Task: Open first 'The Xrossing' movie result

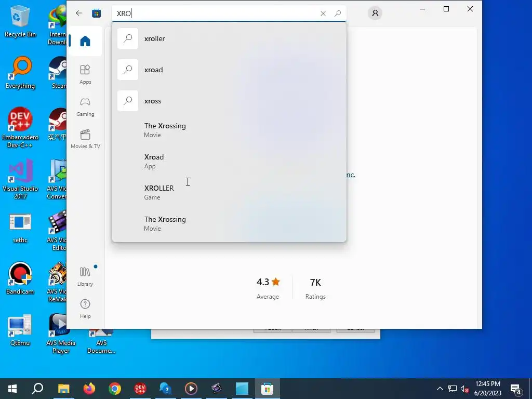Action: tap(229, 130)
